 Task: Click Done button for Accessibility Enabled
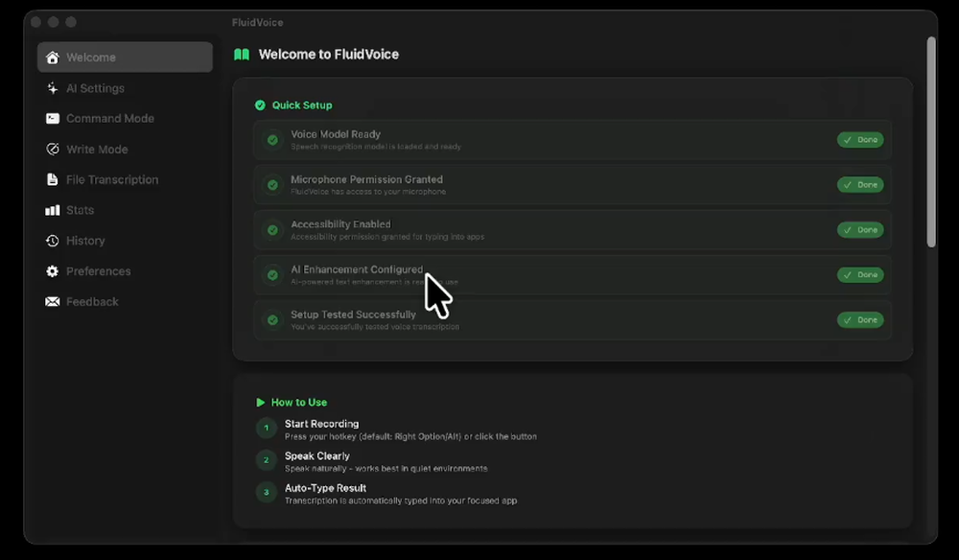860,230
